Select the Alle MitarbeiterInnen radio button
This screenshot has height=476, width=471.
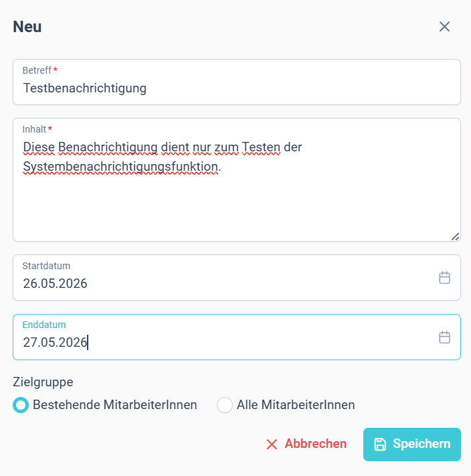click(224, 405)
